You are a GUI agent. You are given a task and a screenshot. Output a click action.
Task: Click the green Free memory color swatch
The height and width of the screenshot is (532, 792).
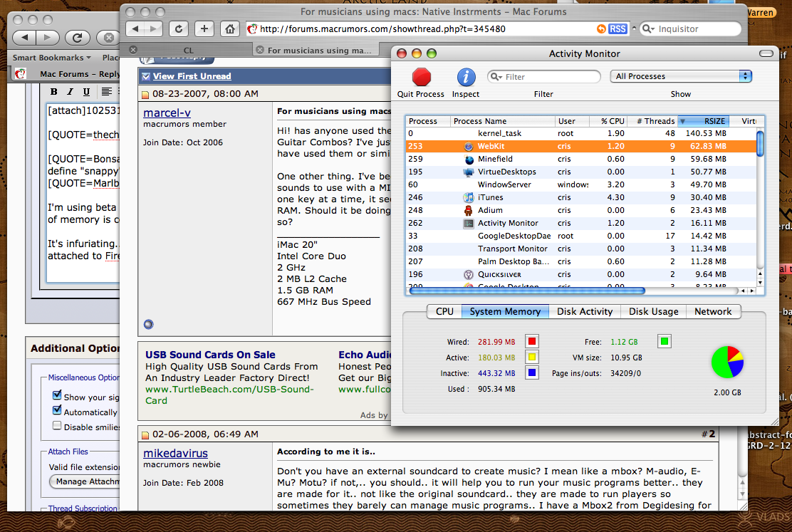[665, 342]
